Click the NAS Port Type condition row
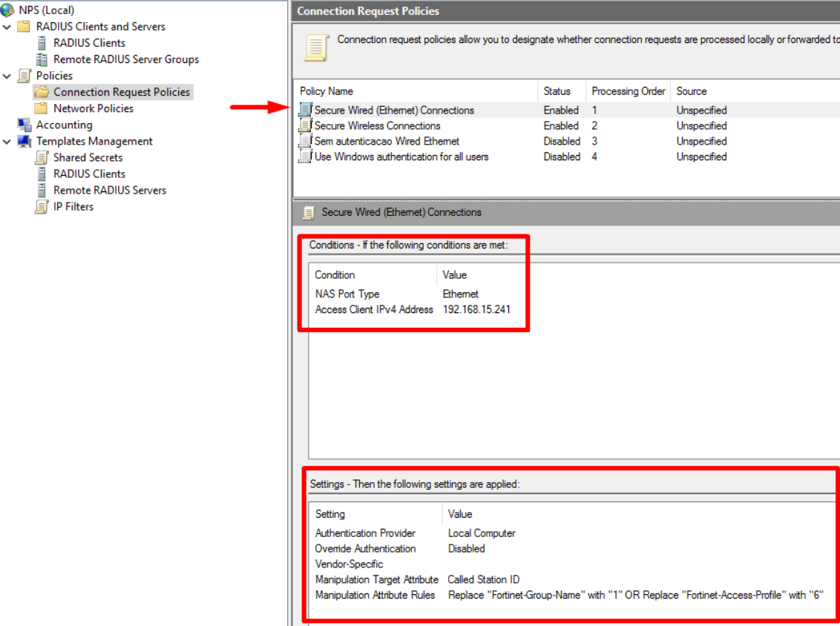 click(x=347, y=294)
